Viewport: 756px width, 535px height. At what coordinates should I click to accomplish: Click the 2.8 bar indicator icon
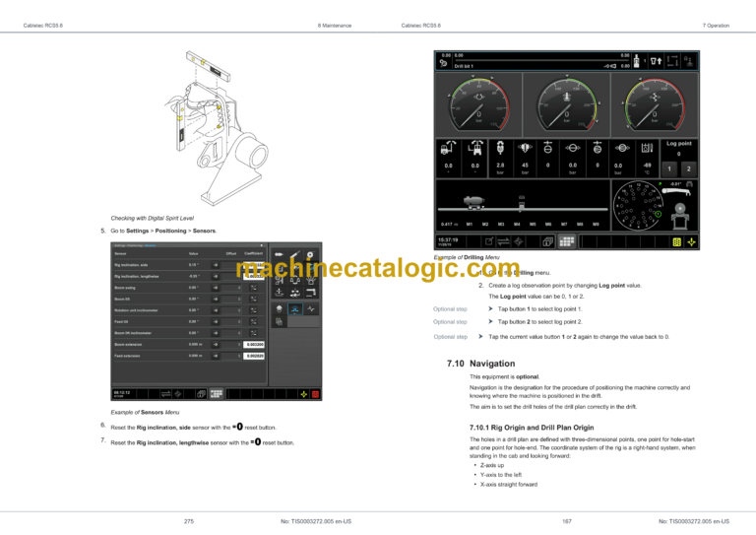(500, 148)
